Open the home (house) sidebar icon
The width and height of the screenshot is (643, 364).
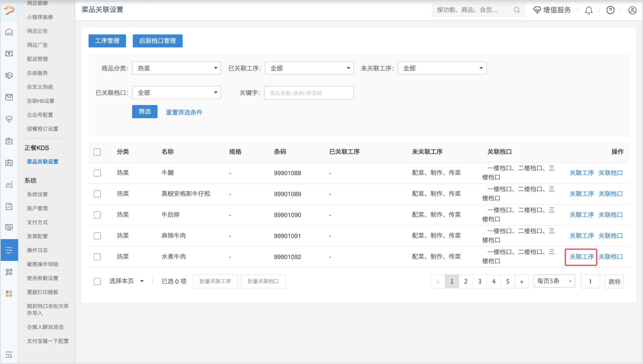pyautogui.click(x=9, y=32)
